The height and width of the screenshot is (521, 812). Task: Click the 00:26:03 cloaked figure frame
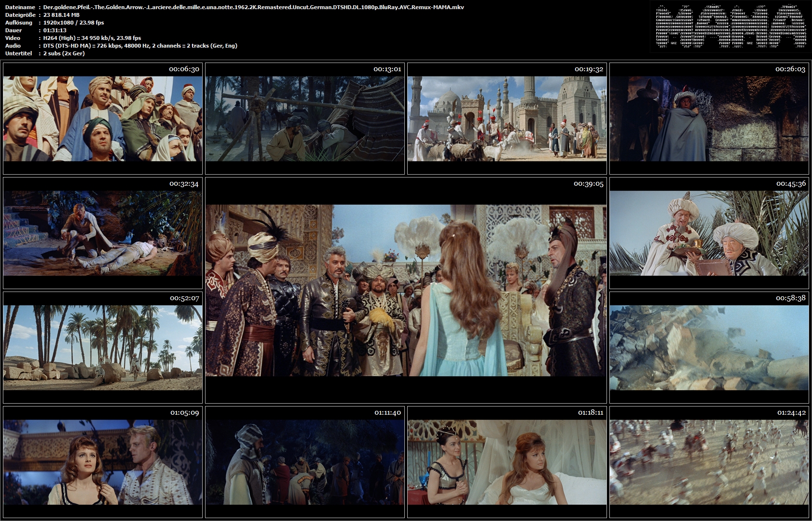click(709, 118)
